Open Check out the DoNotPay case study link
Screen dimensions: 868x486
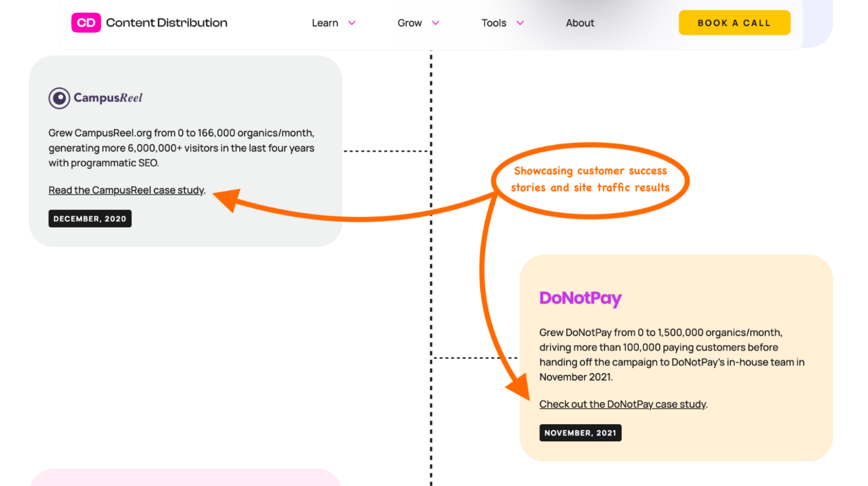click(623, 404)
